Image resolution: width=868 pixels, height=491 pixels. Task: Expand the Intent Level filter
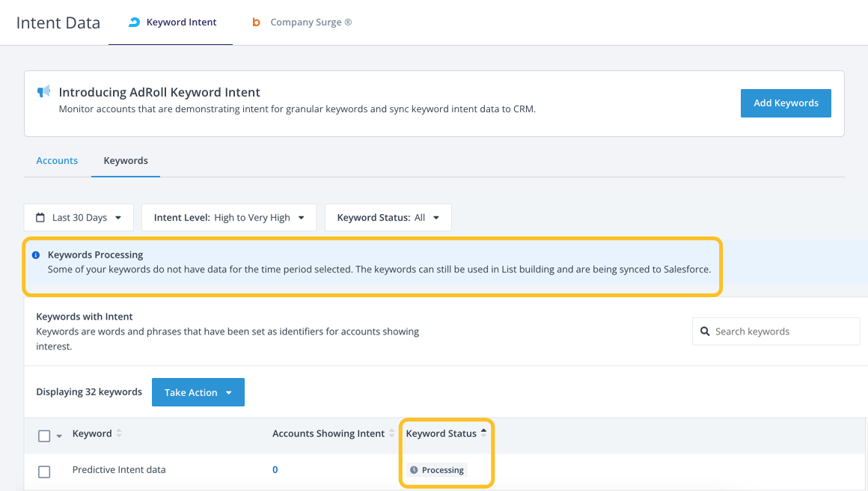click(228, 218)
